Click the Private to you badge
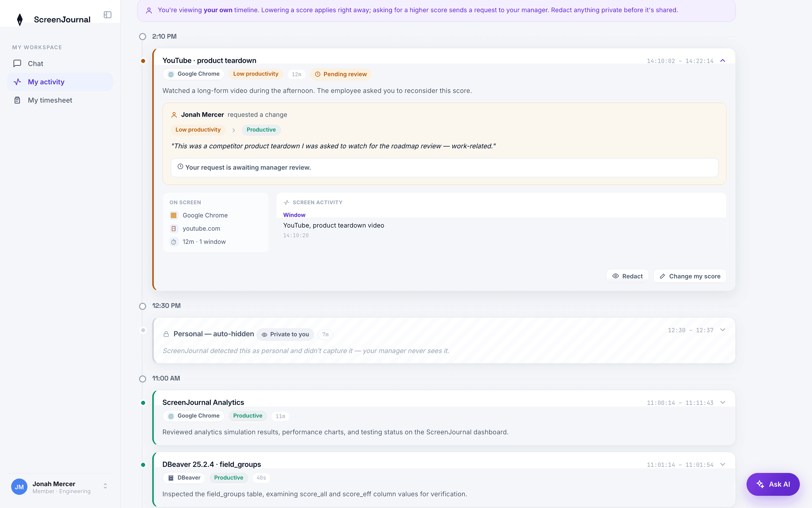Image resolution: width=812 pixels, height=508 pixels. point(285,334)
